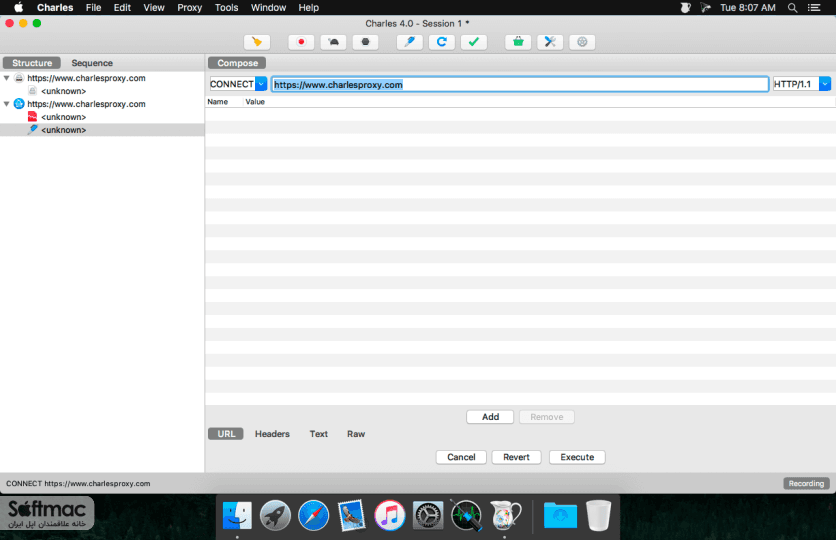
Task: Open the Apple menu
Action: (18, 7)
